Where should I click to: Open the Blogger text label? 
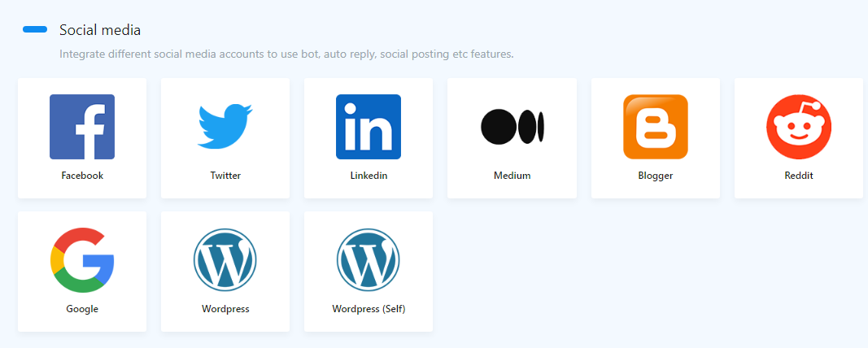[655, 175]
